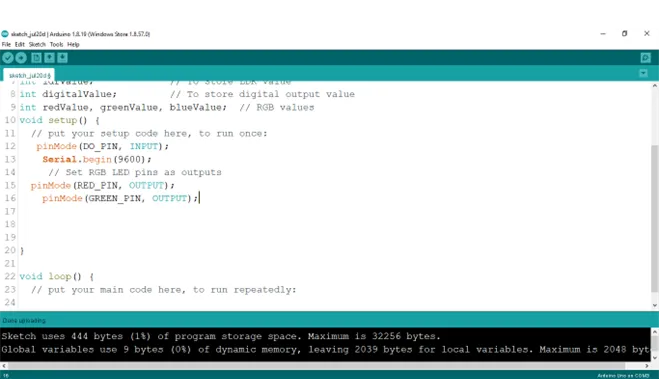Image resolution: width=659 pixels, height=379 pixels.
Task: Minimize the Arduino window
Action: 603,34
